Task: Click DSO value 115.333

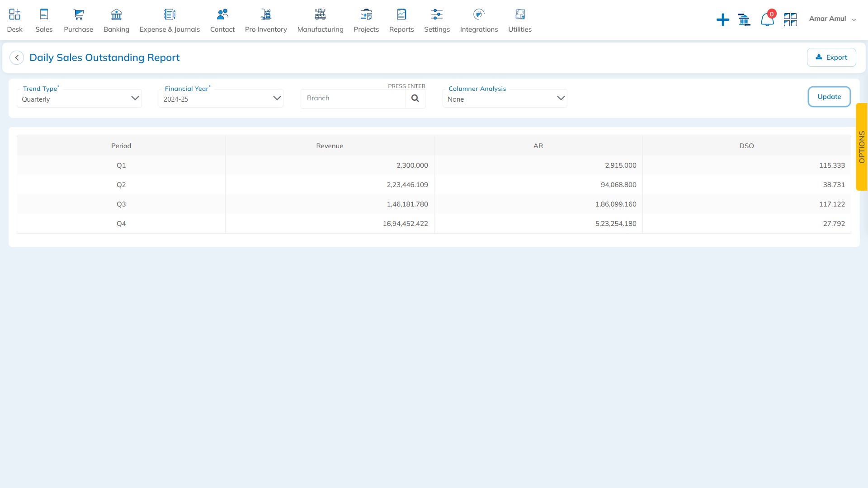Action: [x=832, y=165]
